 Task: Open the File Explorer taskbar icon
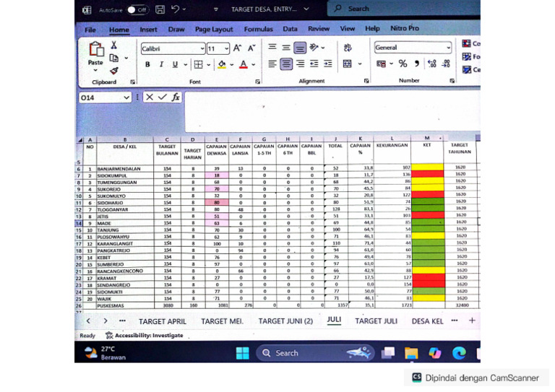[x=411, y=353]
